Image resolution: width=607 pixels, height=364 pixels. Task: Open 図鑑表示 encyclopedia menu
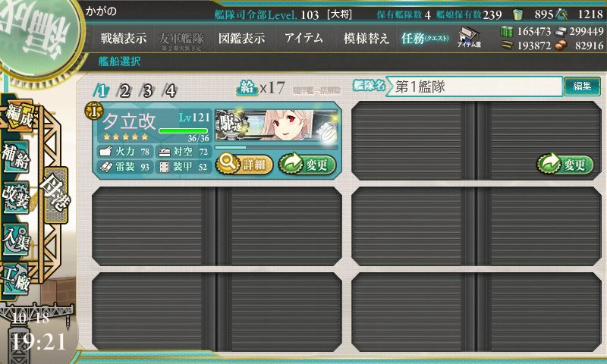[241, 38]
